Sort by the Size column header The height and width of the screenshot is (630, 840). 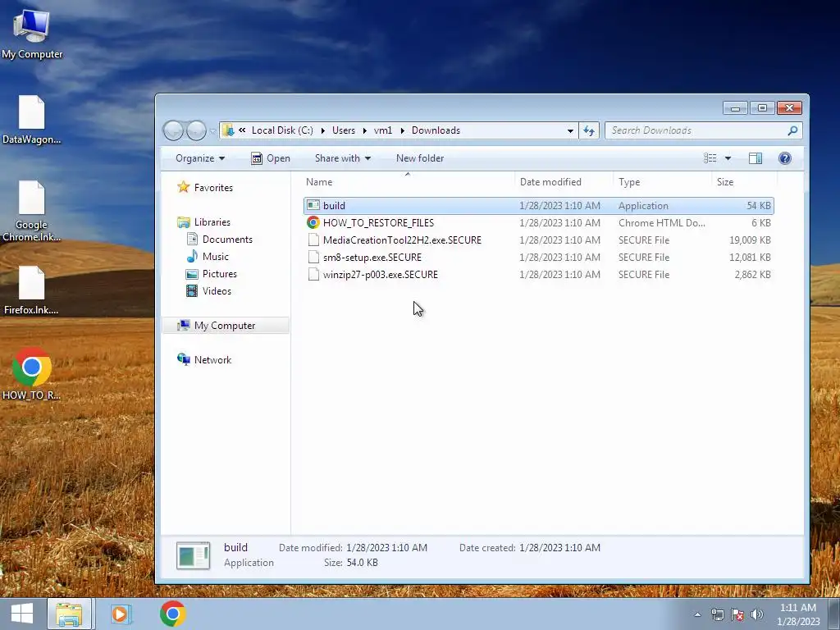[745, 182]
